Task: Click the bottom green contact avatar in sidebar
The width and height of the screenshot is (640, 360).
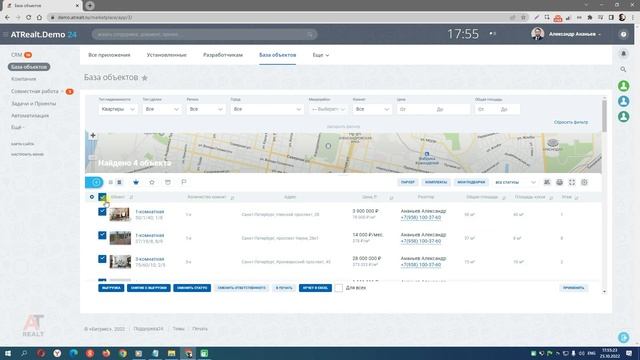Action: tap(623, 117)
